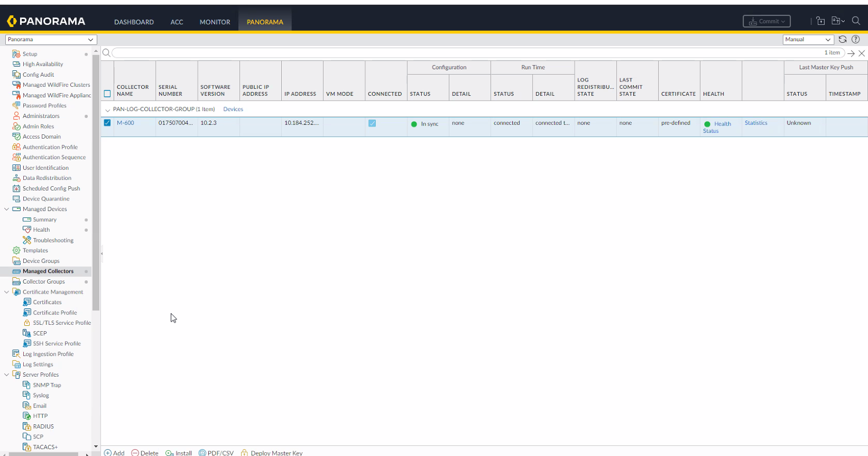Click the refresh icon next to Manual dropdown

843,39
